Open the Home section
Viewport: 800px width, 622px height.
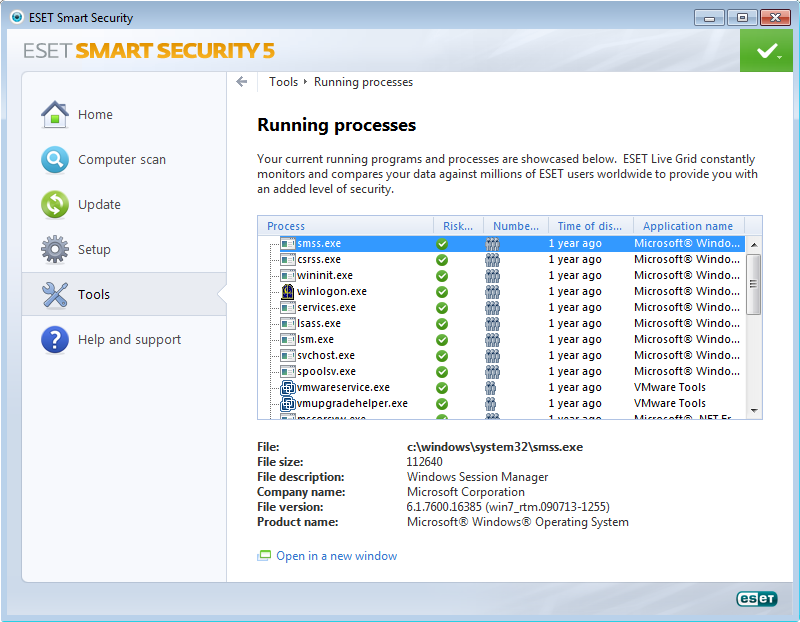[95, 114]
